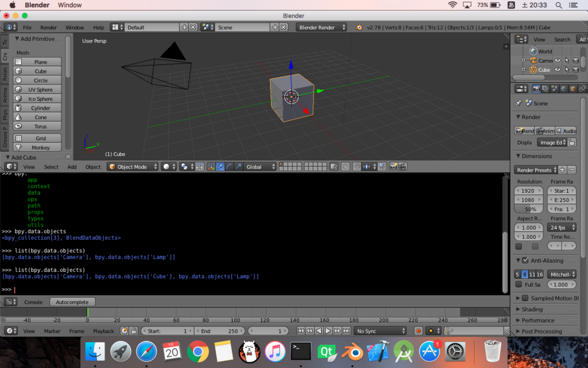Click the Audio mixdown button

[566, 131]
